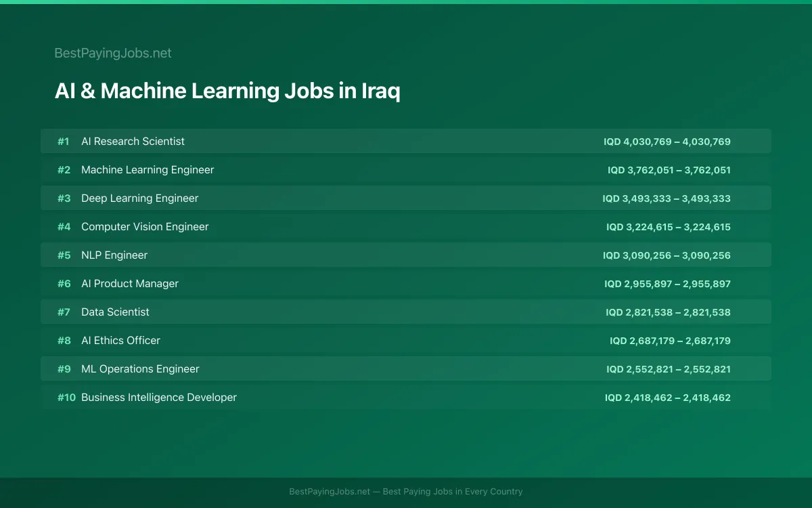
Task: Click the #4 rank number
Action: point(64,227)
